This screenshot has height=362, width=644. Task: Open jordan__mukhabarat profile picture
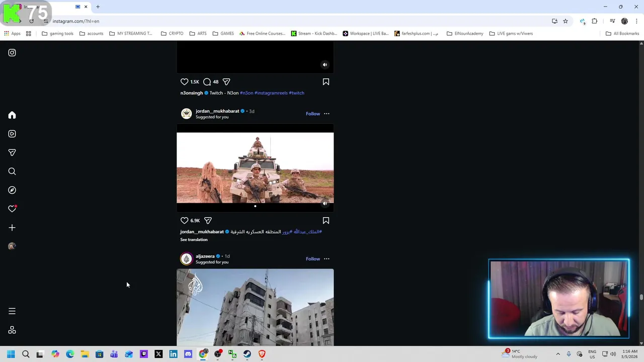[187, 114]
